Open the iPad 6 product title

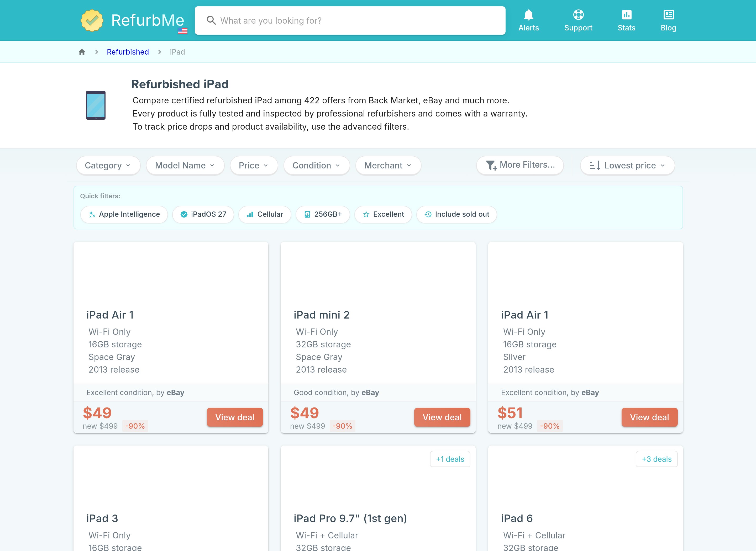click(517, 518)
